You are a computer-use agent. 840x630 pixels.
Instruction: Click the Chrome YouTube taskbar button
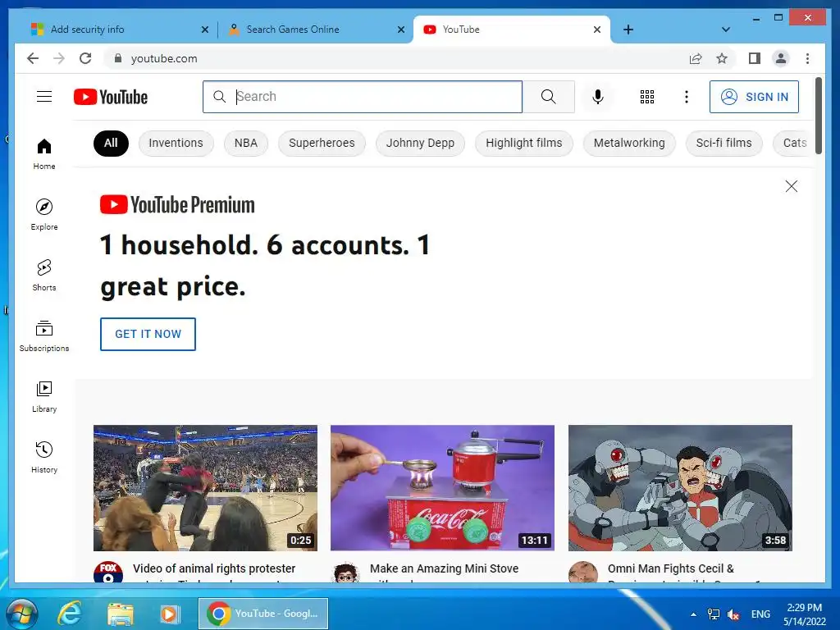point(263,614)
